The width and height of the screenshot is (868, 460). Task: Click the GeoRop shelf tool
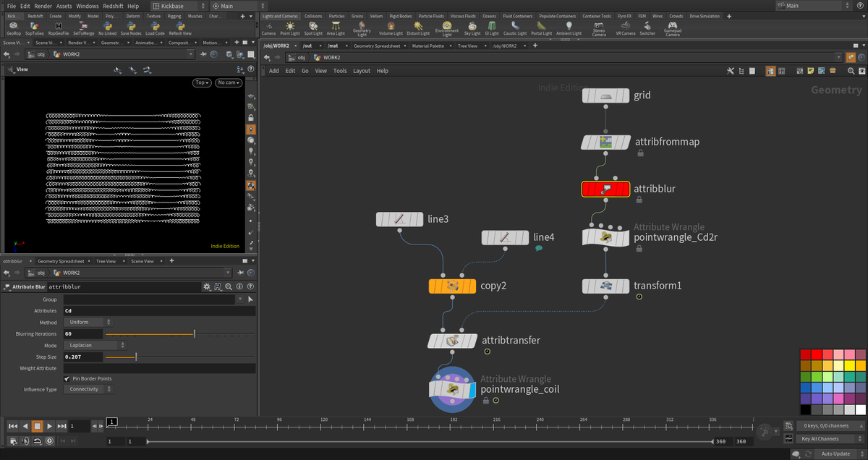pos(14,28)
